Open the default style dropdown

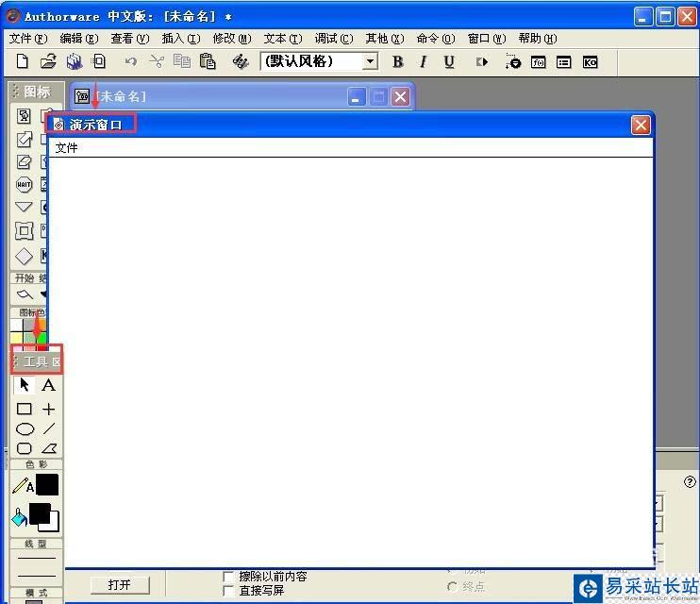[370, 61]
